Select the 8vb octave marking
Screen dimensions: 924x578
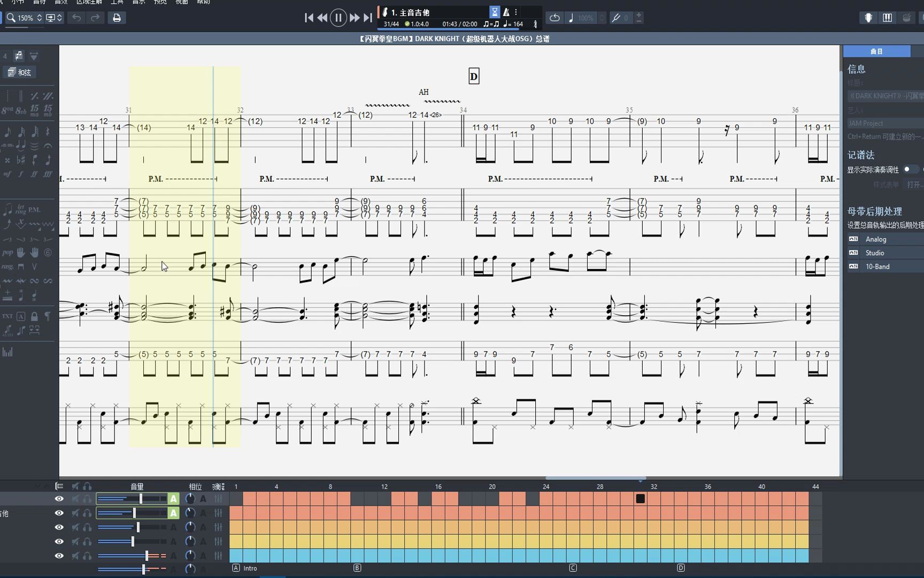pos(21,111)
